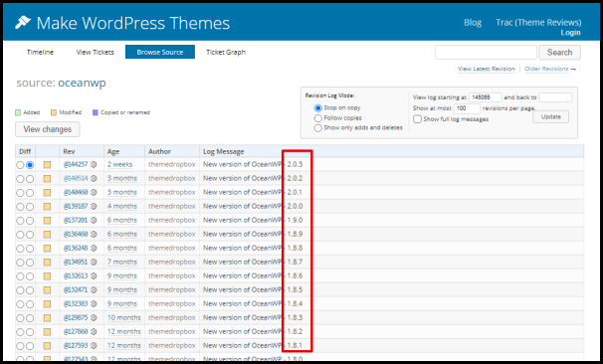Select Show only adds and deletes option

[318, 128]
